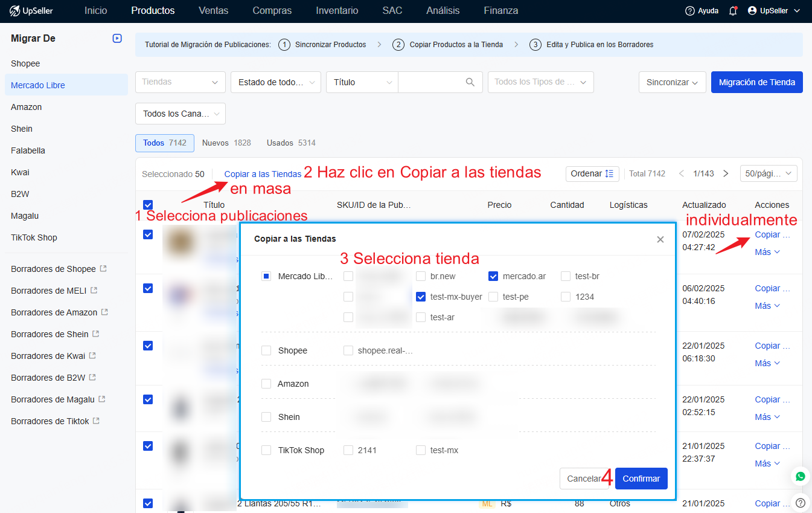This screenshot has width=812, height=513.
Task: Switch to the Nuevos tab
Action: click(226, 143)
